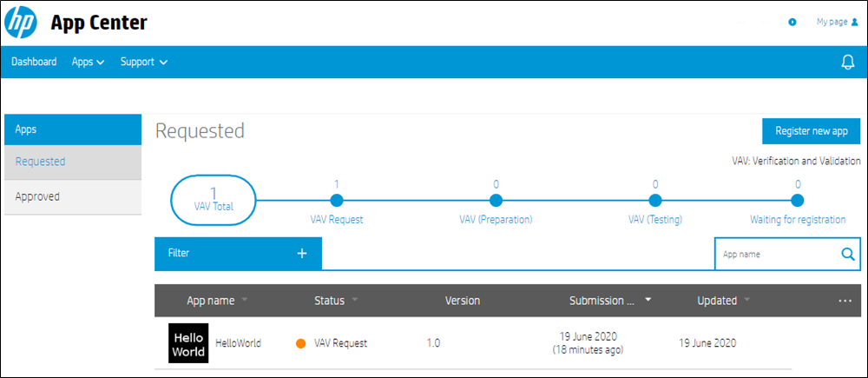Select Approved in the sidebar
Image resolution: width=868 pixels, height=378 pixels.
tap(73, 196)
